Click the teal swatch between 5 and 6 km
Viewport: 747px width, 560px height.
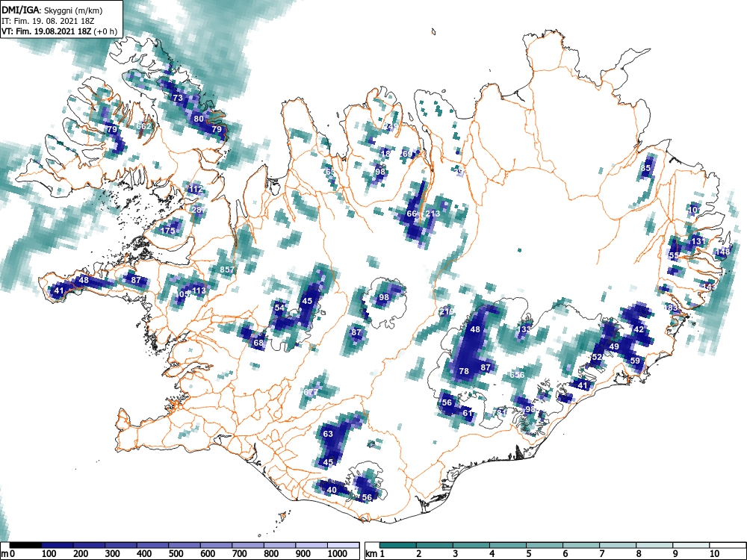545,545
